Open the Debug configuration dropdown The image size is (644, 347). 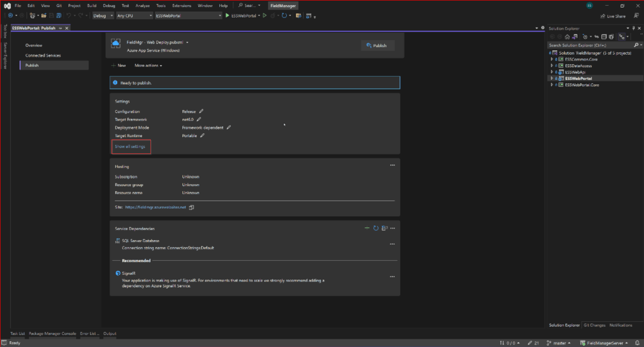pyautogui.click(x=103, y=16)
